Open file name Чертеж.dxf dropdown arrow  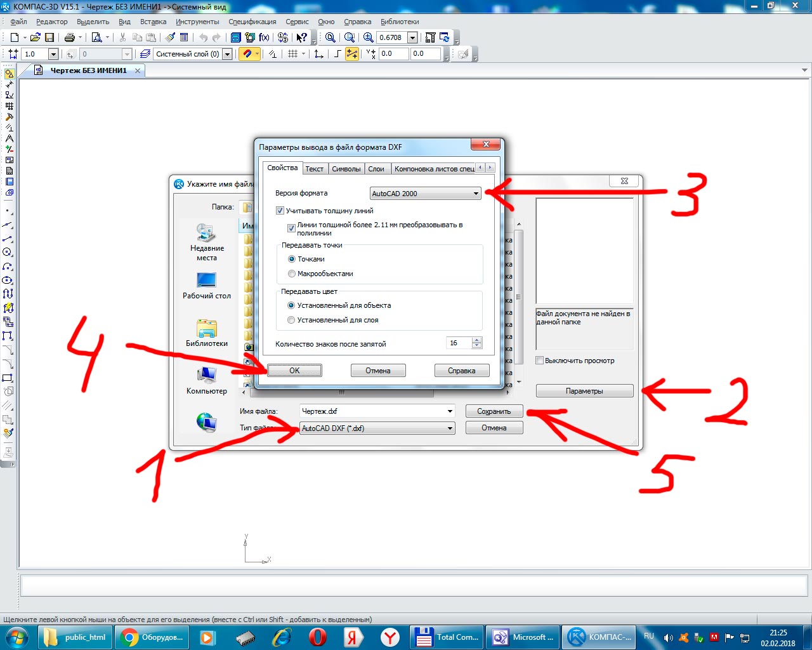450,411
